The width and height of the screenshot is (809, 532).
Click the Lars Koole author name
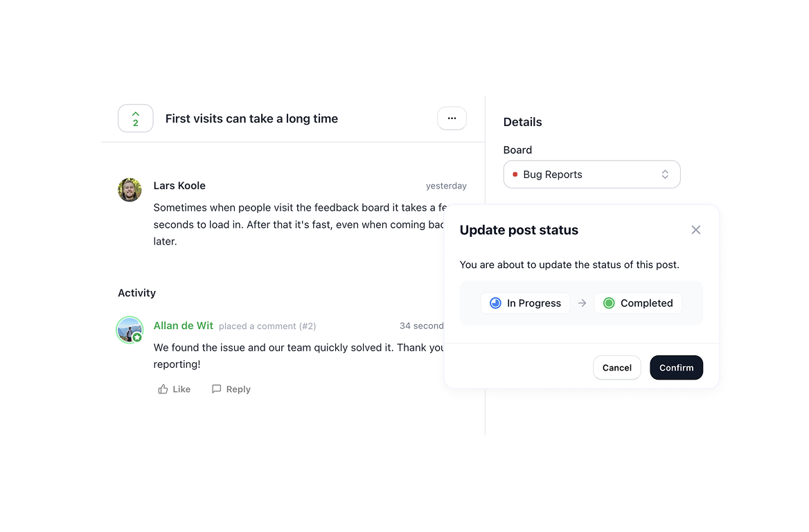tap(179, 186)
